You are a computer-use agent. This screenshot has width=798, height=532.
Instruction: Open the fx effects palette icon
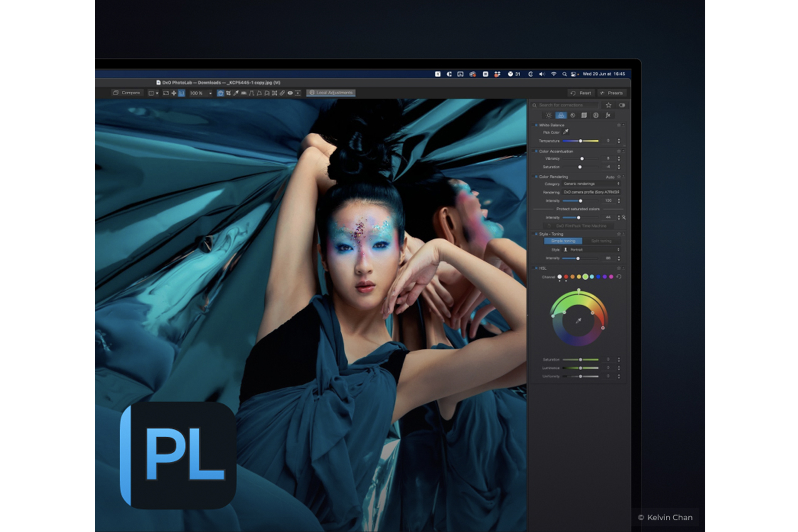(x=607, y=116)
